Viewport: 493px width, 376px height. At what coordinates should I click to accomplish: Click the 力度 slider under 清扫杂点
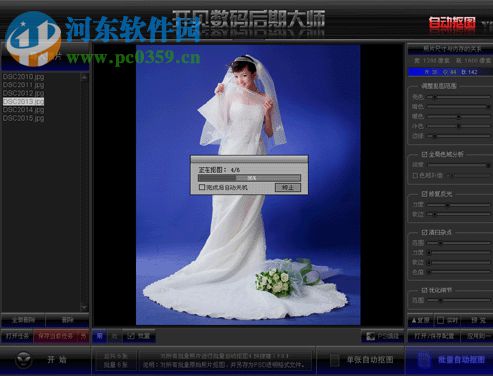pos(459,253)
